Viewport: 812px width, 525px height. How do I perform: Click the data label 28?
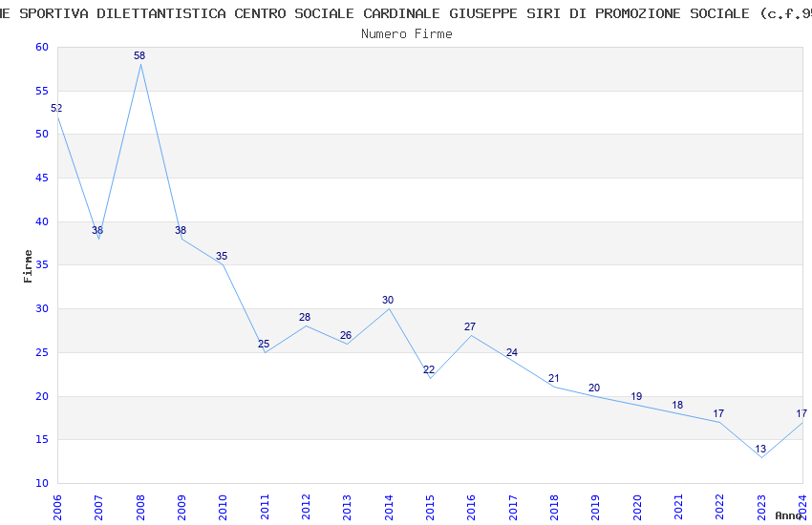point(305,317)
